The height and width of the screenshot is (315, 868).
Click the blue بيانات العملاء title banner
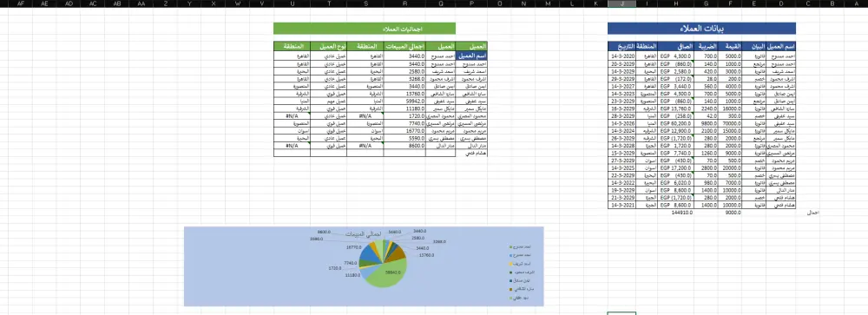click(x=702, y=29)
